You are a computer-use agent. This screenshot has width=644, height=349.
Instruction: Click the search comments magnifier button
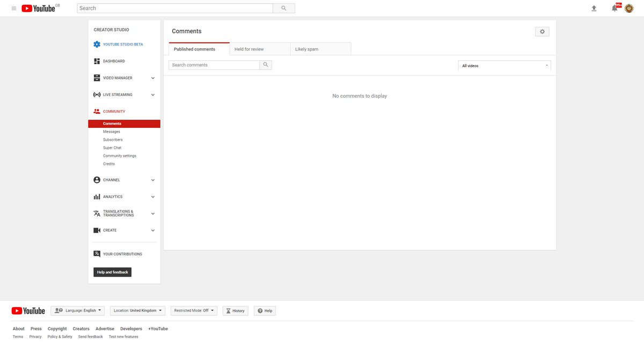coord(266,65)
